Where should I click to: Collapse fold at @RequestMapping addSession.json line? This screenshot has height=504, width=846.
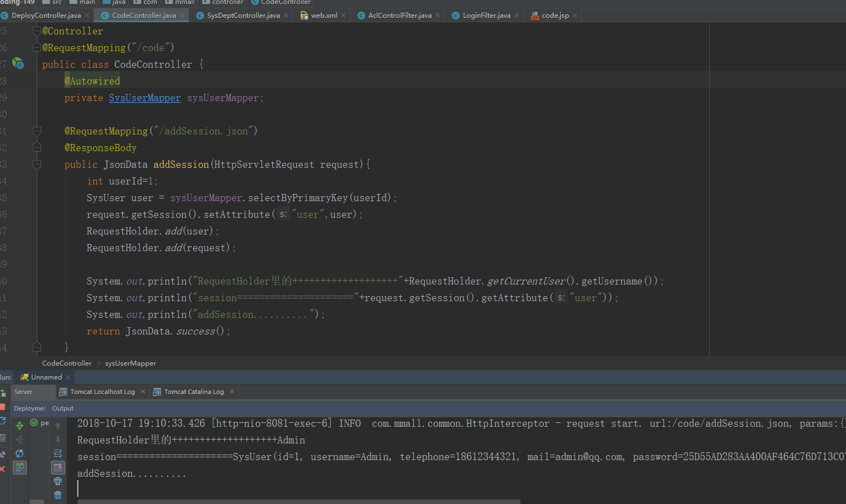pos(37,131)
